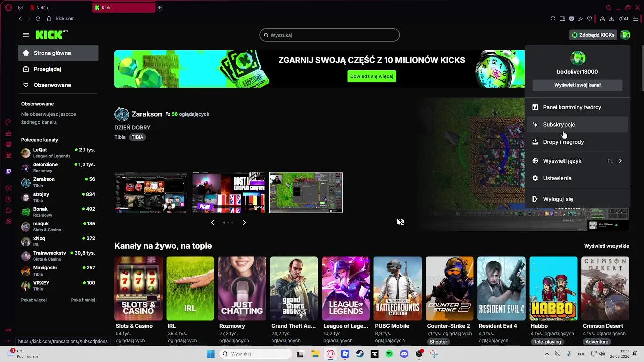This screenshot has width=644, height=362.
Task: Show next featured stream arrow
Action: [244, 222]
